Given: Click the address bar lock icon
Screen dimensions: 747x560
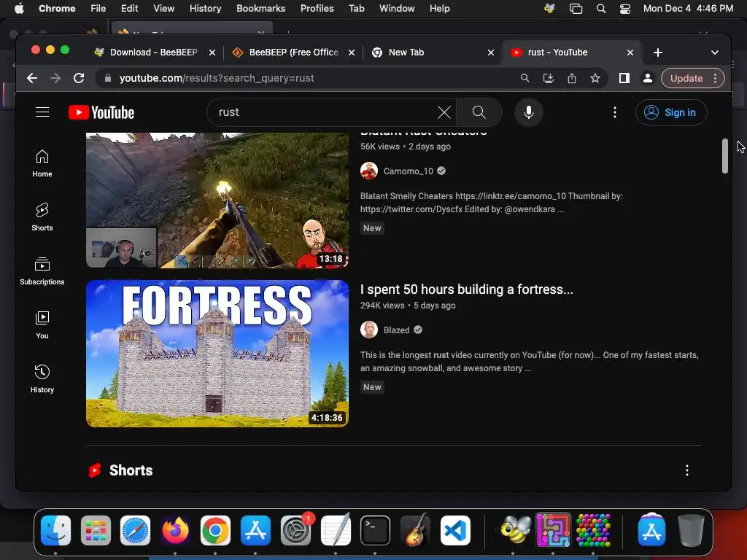Looking at the screenshot, I should click(x=108, y=78).
